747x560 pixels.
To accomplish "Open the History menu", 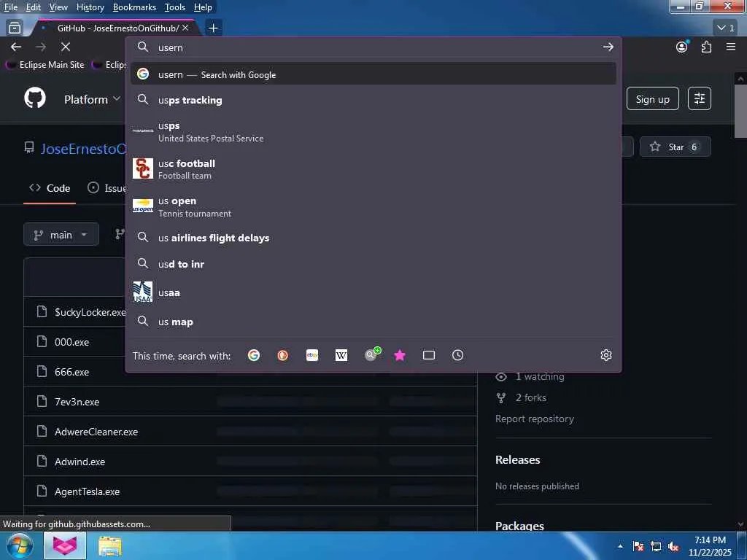I will click(x=90, y=7).
